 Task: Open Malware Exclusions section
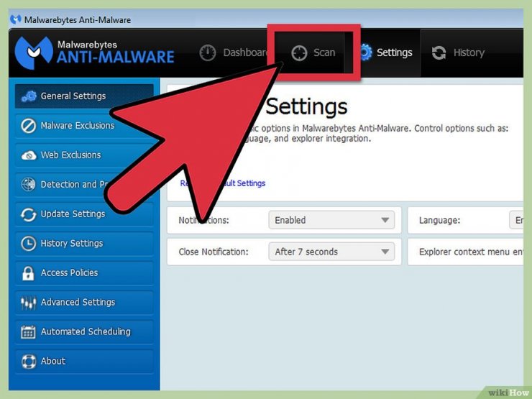tap(84, 126)
